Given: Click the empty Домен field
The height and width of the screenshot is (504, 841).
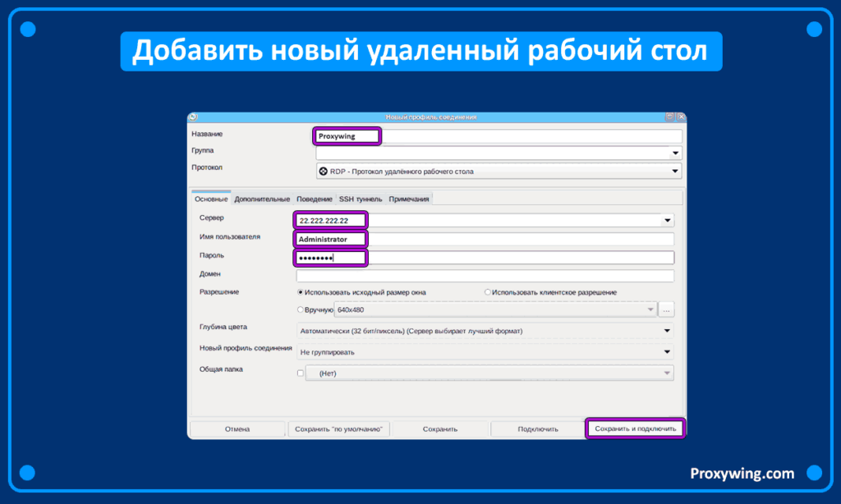Looking at the screenshot, I should click(x=485, y=276).
